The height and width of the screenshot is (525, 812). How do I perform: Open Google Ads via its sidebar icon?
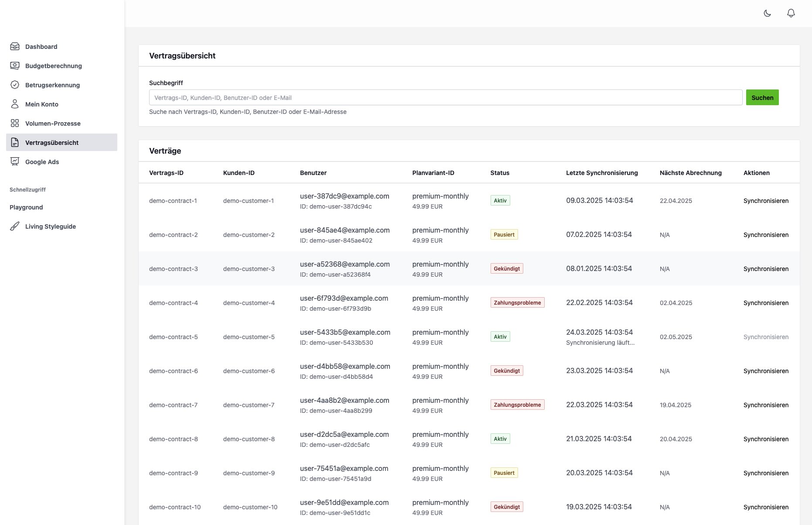14,161
